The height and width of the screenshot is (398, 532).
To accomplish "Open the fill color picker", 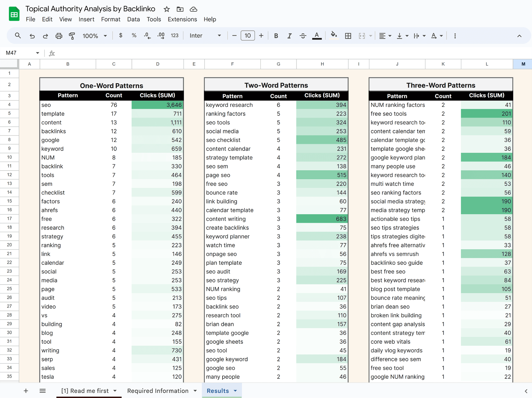I will [334, 36].
